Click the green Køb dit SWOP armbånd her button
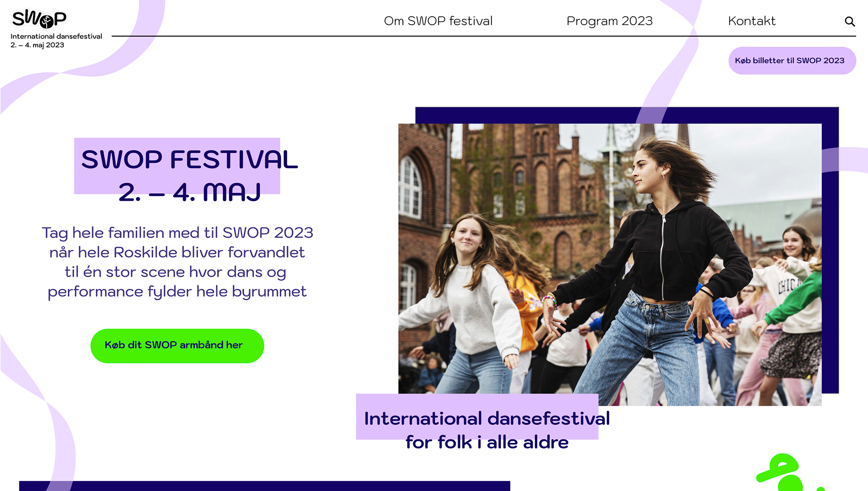Image resolution: width=868 pixels, height=491 pixels. coord(177,345)
